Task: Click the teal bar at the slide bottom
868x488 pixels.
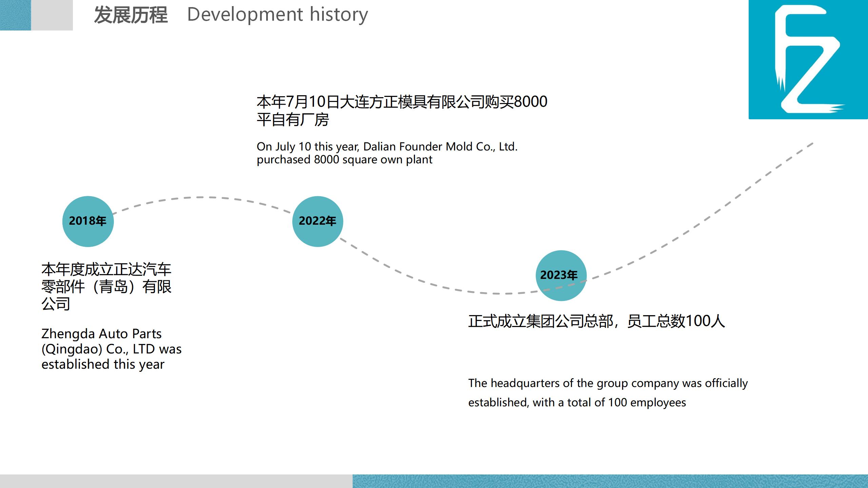Action: click(610, 481)
